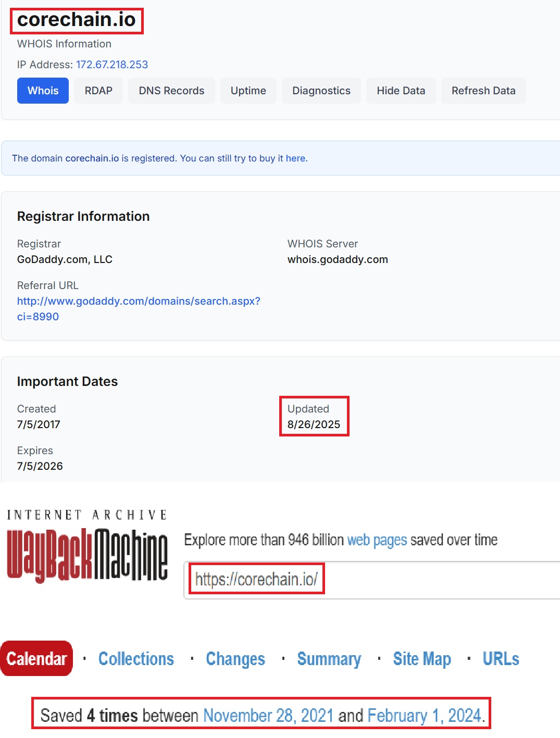Open the RDAP tab
Image resolution: width=560 pixels, height=738 pixels.
(x=98, y=90)
